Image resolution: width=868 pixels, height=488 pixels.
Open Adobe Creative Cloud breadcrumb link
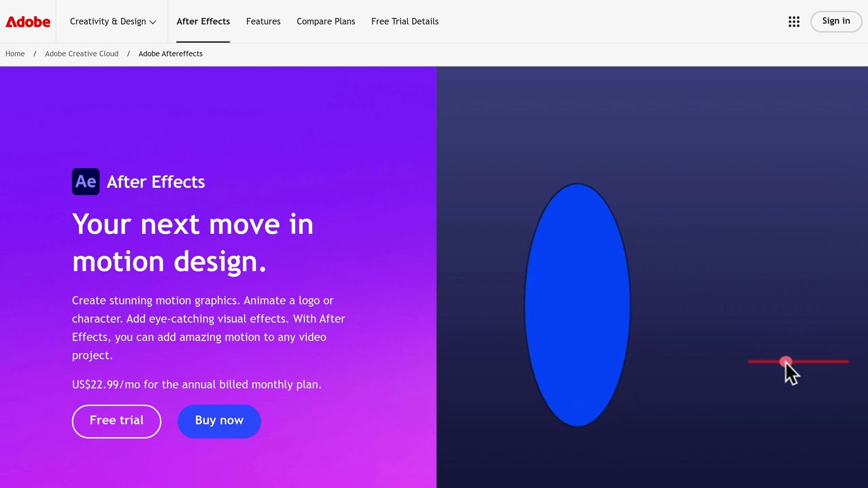81,54
